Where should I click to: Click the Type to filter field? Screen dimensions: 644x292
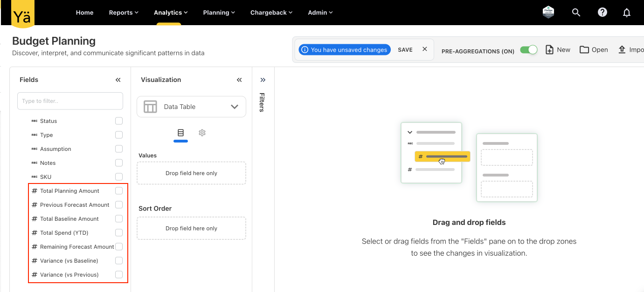[x=70, y=101]
